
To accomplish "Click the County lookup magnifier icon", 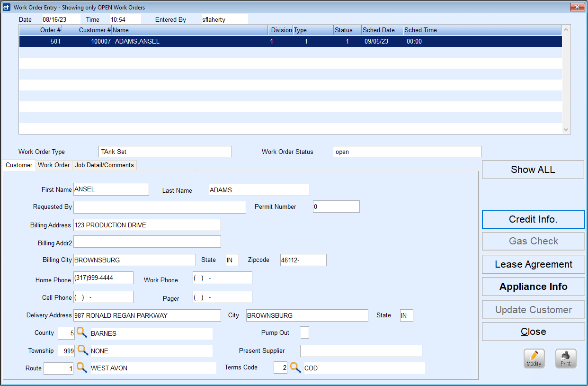I will 82,332.
